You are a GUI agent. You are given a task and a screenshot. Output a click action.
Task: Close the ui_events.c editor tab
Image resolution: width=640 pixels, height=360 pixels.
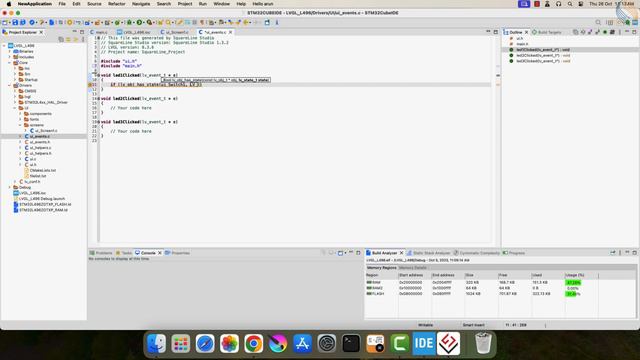(231, 32)
